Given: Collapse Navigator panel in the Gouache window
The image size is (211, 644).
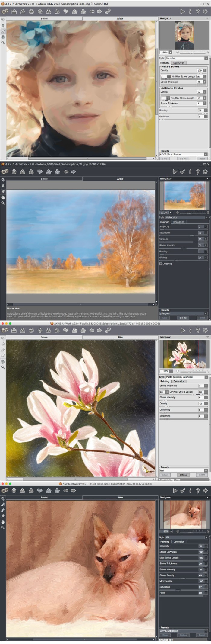Looking at the screenshot, I should [x=207, y=18].
